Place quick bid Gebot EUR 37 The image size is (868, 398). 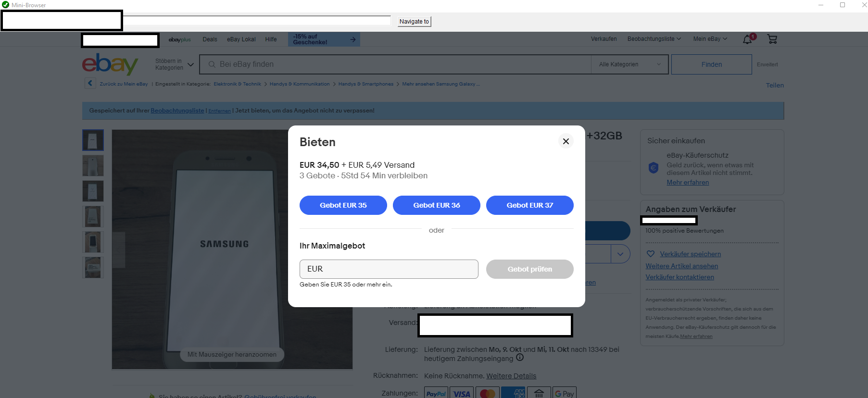point(530,205)
